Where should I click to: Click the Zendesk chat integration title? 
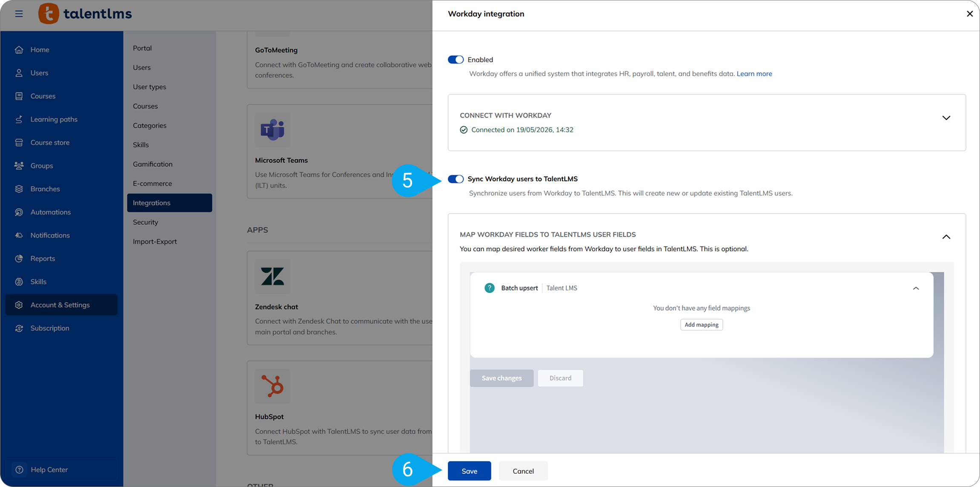point(276,307)
